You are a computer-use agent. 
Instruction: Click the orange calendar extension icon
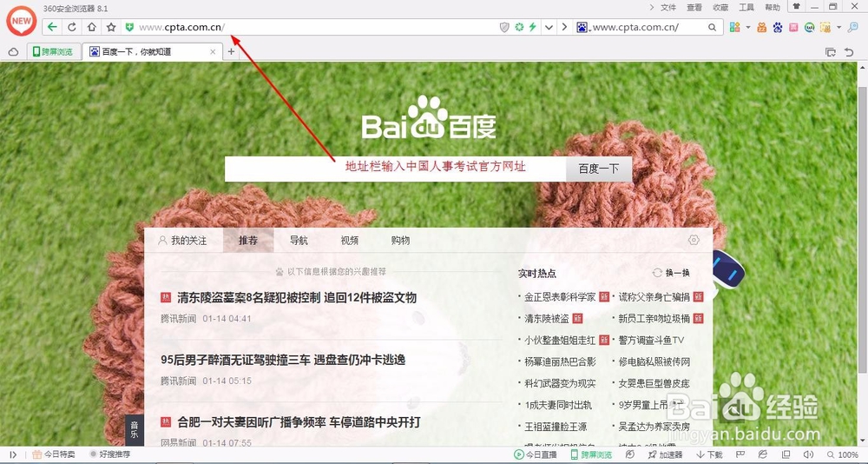point(762,27)
